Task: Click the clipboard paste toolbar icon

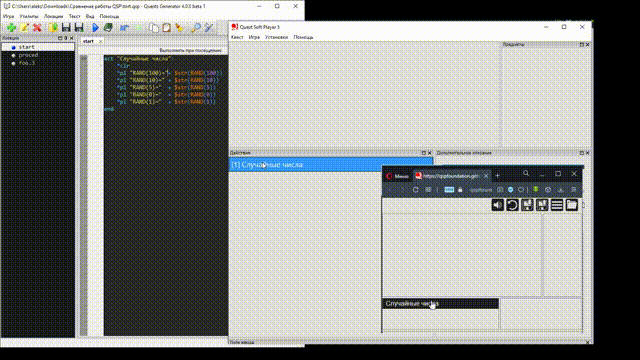Action: coord(167,27)
